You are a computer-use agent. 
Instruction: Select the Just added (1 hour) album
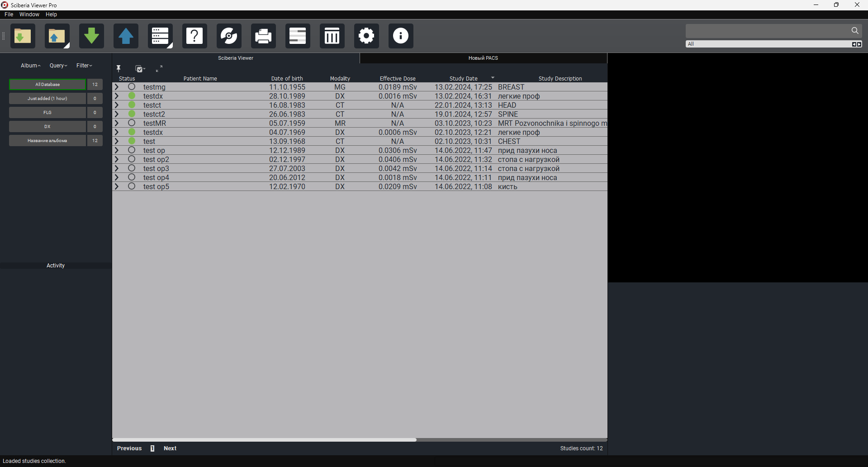tap(47, 99)
